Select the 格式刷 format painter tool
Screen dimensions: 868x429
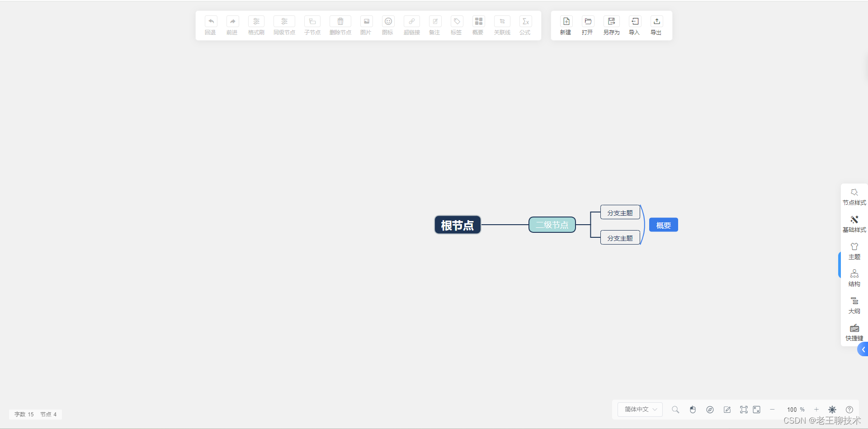pos(256,21)
